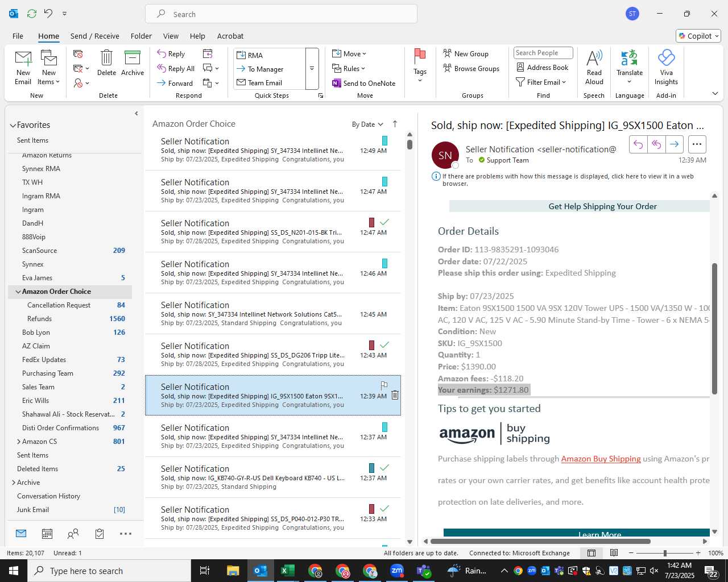The height and width of the screenshot is (582, 728).
Task: Open the Move dropdown
Action: pyautogui.click(x=349, y=53)
